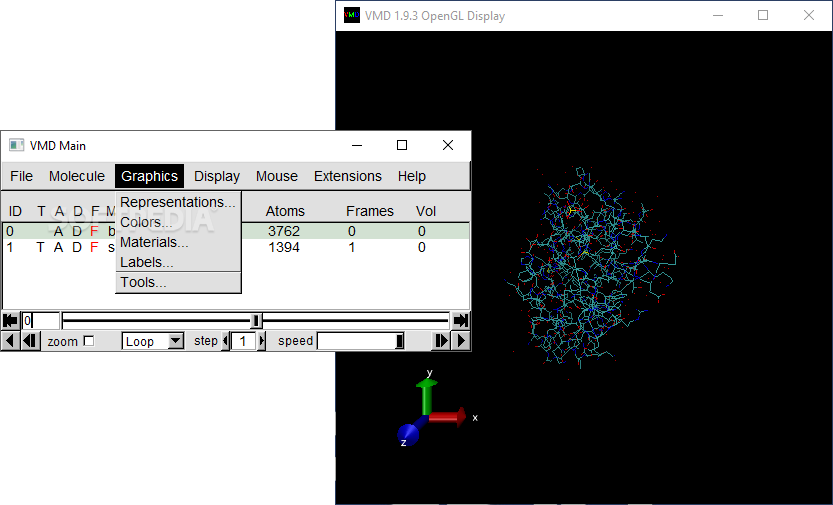Click the blue z axis sphere

point(408,435)
